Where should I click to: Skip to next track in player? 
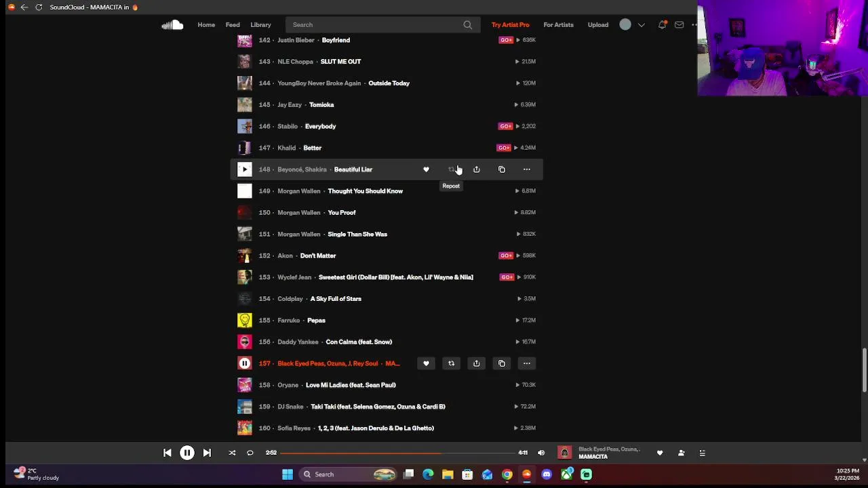(207, 453)
